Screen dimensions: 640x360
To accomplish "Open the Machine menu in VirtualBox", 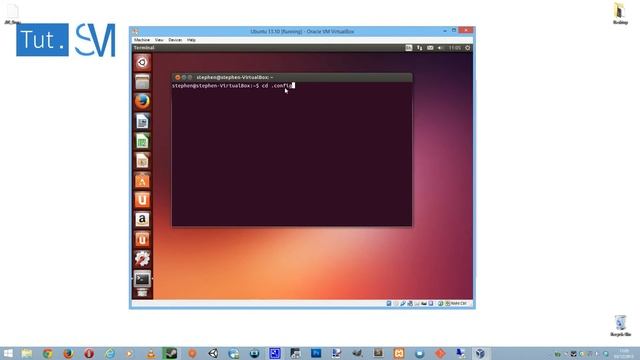I will [142, 40].
